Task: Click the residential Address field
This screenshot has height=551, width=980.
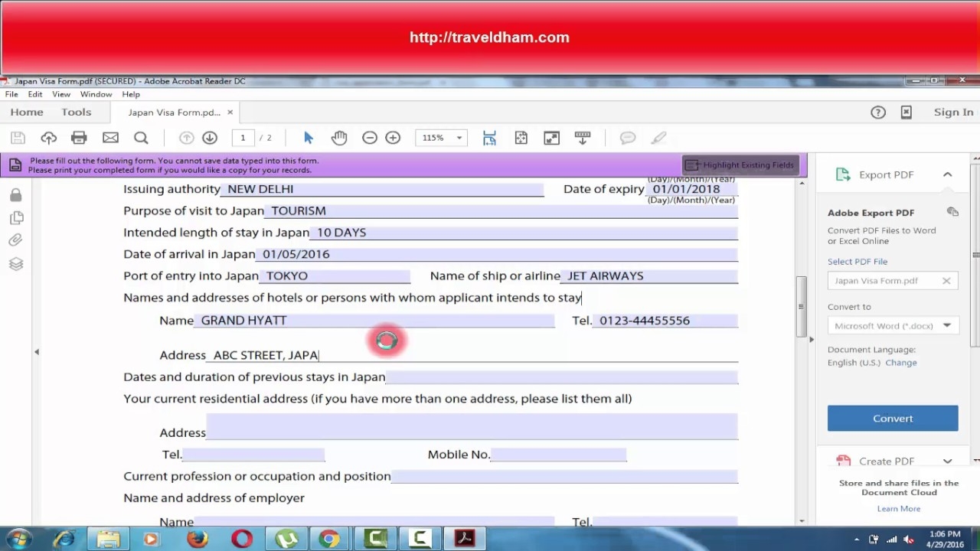Action: pyautogui.click(x=472, y=426)
